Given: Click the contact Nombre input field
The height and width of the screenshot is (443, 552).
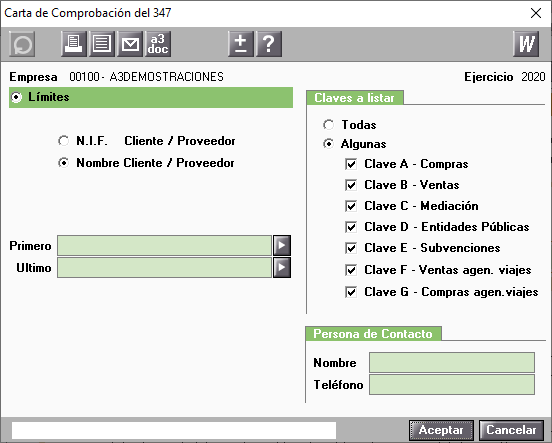Looking at the screenshot, I should pyautogui.click(x=452, y=362).
